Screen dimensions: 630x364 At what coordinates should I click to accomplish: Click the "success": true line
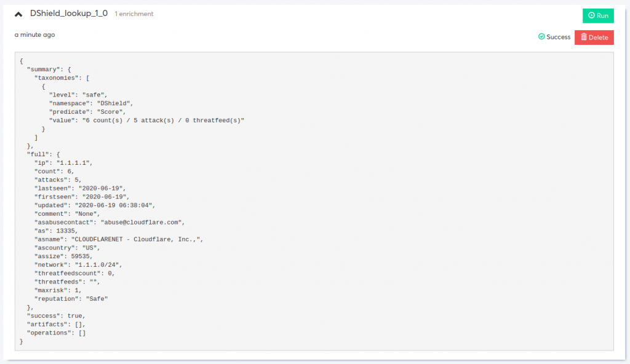point(56,316)
